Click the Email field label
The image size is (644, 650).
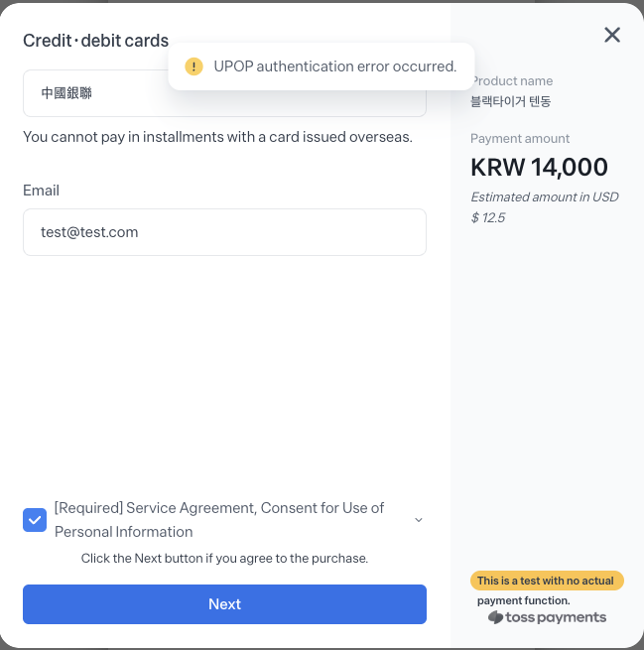41,191
